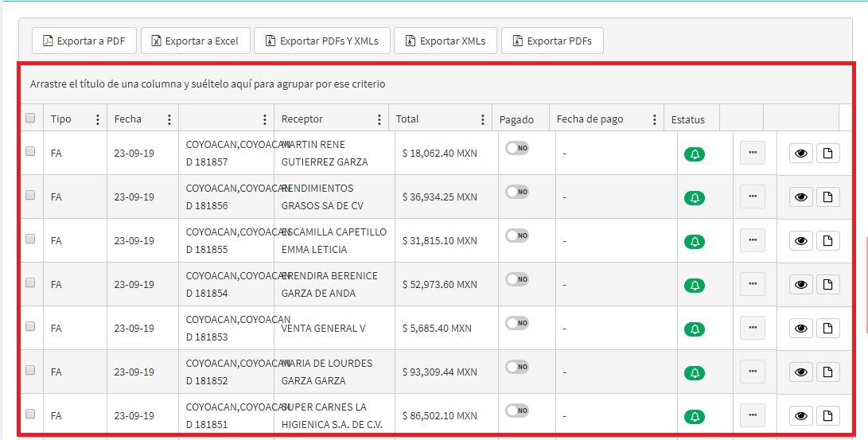Click eye icon for Venta General V row
868x440 pixels.
tap(800, 329)
